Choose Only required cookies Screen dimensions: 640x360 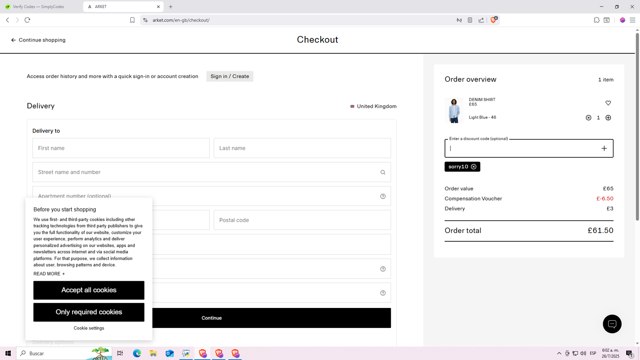(x=89, y=312)
